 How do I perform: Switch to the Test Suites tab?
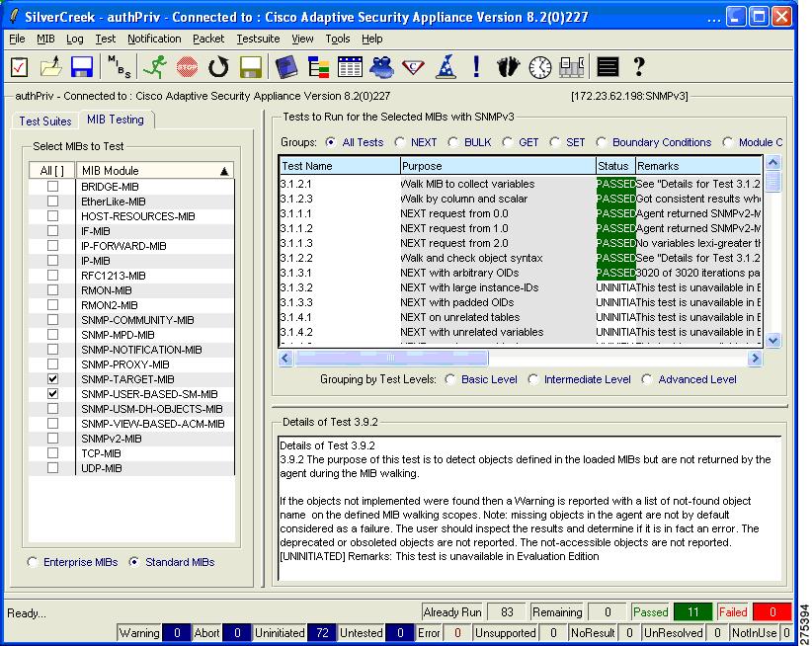tap(45, 121)
